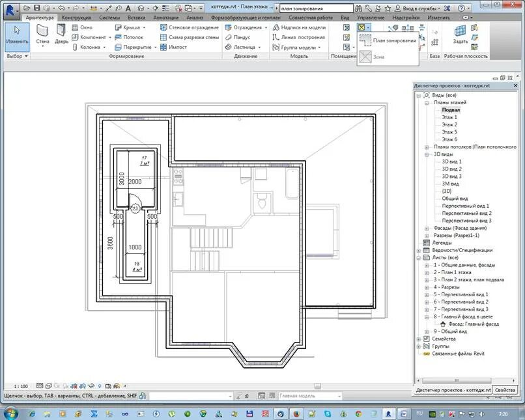Select Общий вид under 3D виды
525x420 pixels.
455,199
